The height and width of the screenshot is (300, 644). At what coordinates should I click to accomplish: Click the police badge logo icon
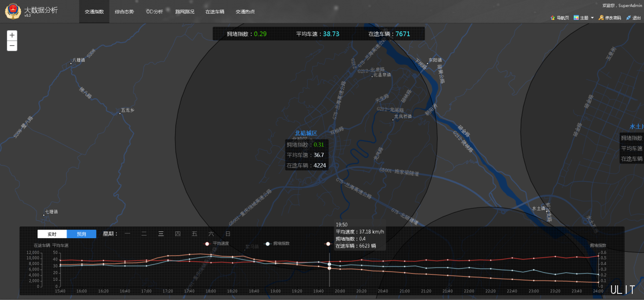[x=13, y=12]
